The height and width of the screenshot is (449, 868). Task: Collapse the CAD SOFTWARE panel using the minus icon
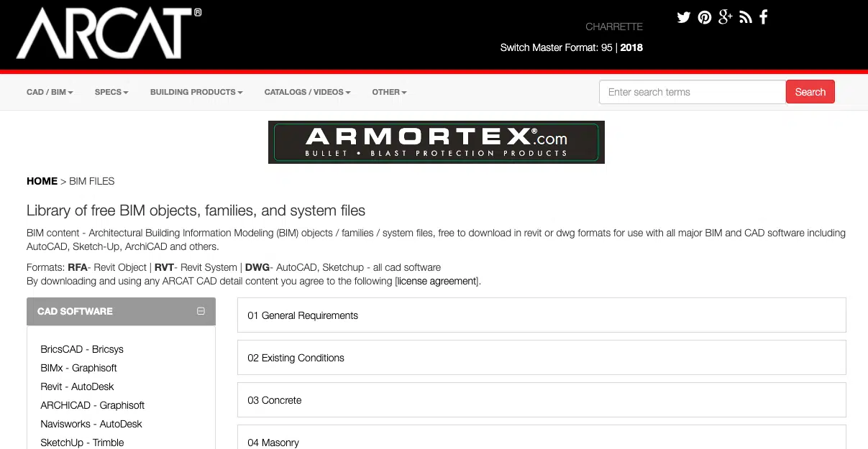click(200, 310)
